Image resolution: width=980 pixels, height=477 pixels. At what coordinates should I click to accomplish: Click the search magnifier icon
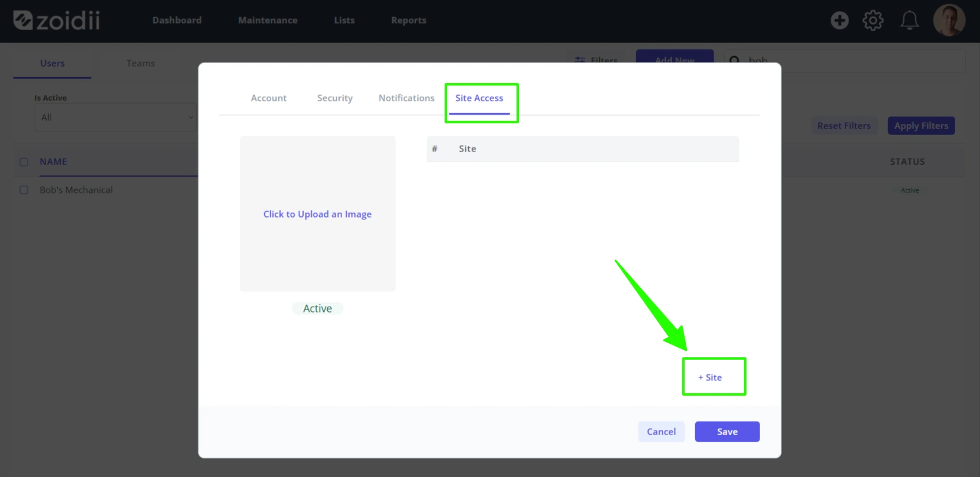point(735,60)
